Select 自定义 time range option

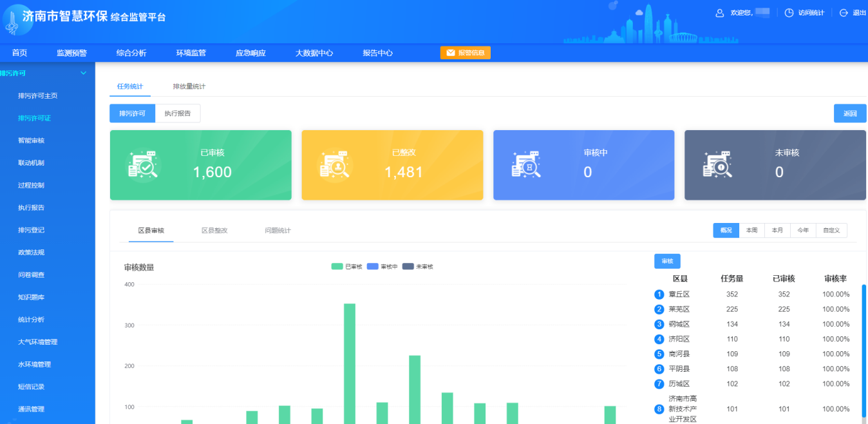(x=831, y=230)
